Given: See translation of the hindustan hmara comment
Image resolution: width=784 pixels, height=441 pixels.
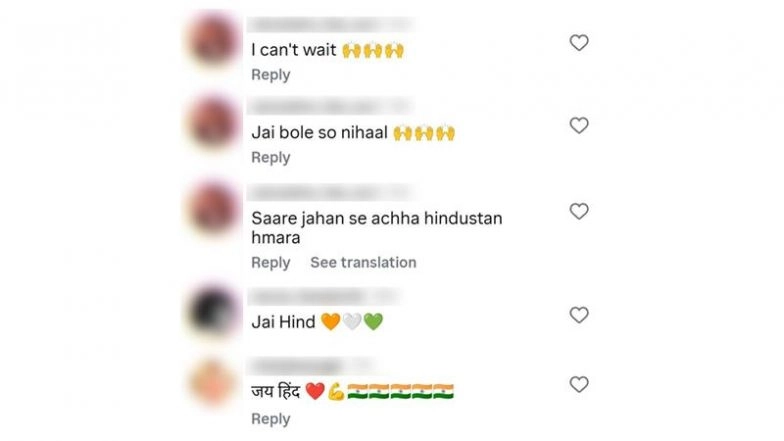Looking at the screenshot, I should point(363,262).
